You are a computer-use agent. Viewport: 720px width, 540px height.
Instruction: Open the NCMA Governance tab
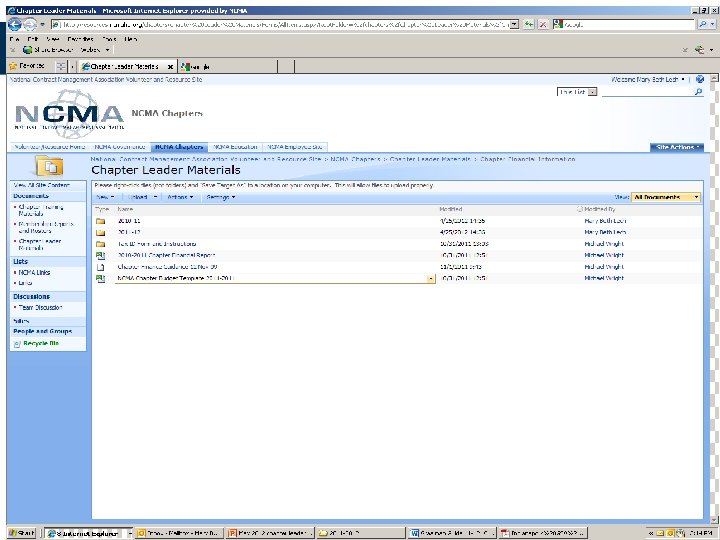119,147
